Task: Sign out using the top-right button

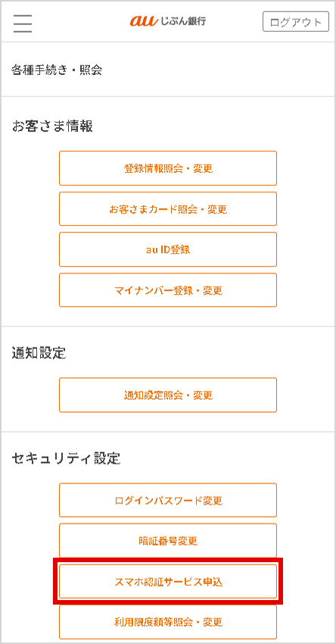Action: [296, 22]
